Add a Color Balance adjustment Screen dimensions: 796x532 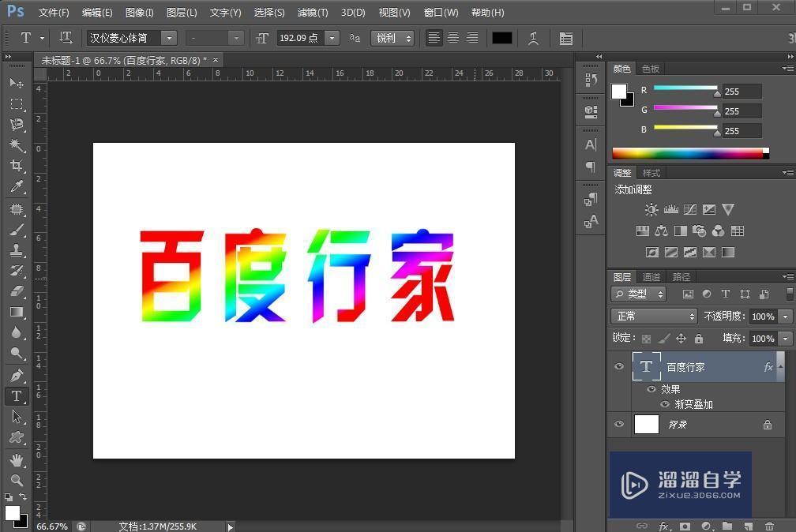click(662, 231)
